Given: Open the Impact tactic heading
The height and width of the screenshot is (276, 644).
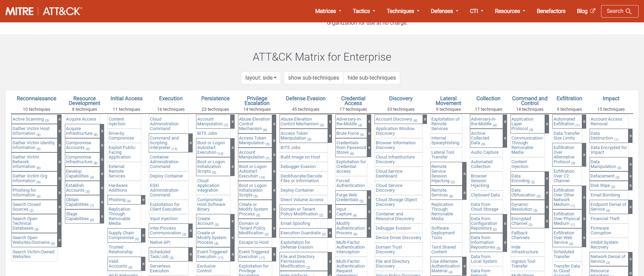Looking at the screenshot, I should coord(611,99).
